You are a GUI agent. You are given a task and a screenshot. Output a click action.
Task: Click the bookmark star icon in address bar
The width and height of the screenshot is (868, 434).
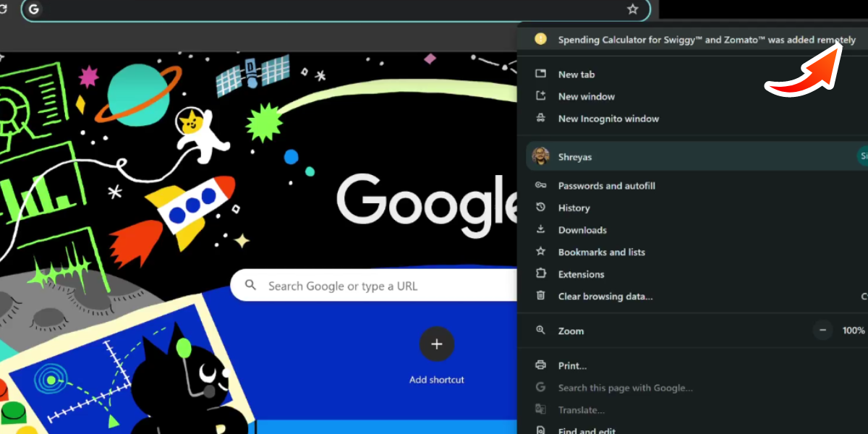coord(632,9)
